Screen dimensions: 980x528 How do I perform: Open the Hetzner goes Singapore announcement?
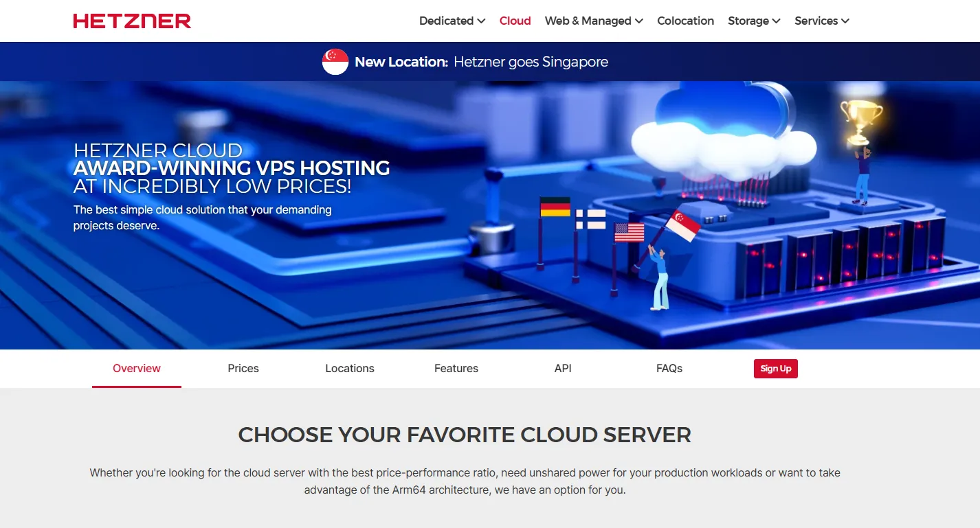(x=531, y=62)
